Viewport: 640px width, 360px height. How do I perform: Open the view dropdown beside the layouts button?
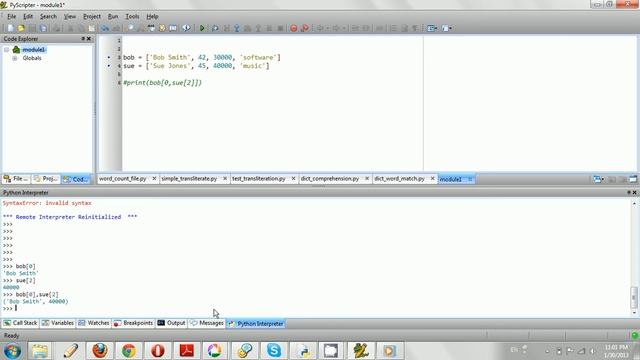[x=447, y=28]
